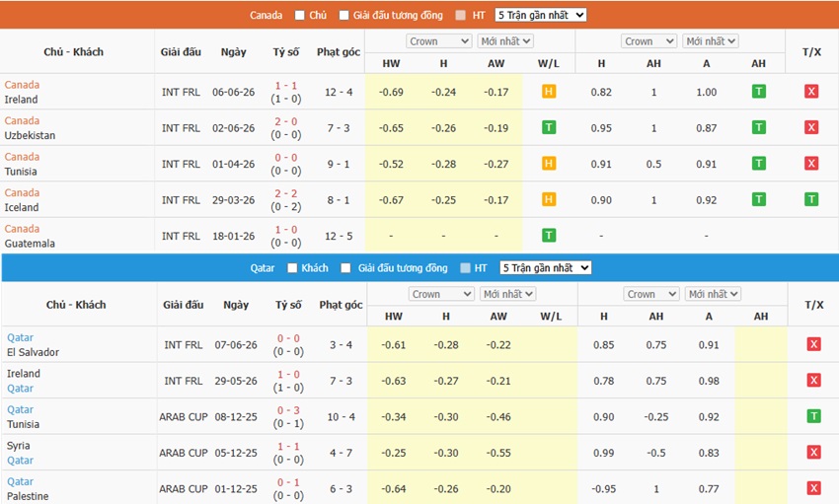Click Qatar team link in Syria row

point(21,461)
